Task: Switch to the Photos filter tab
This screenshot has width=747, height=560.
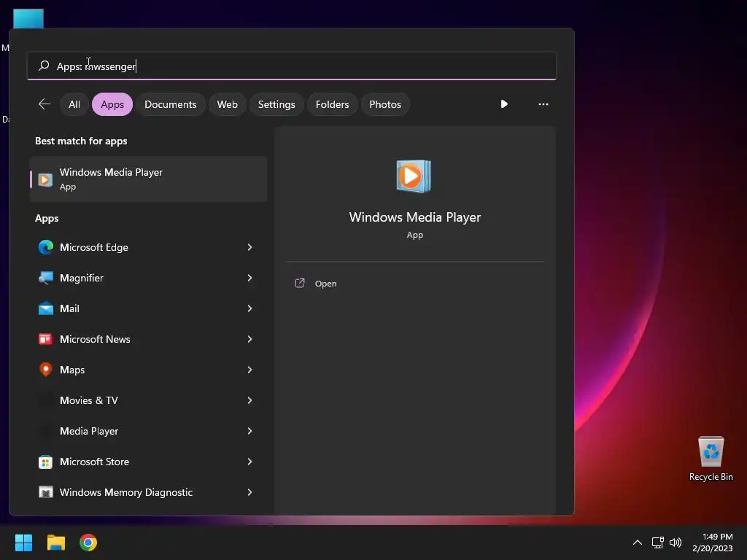Action: point(385,104)
